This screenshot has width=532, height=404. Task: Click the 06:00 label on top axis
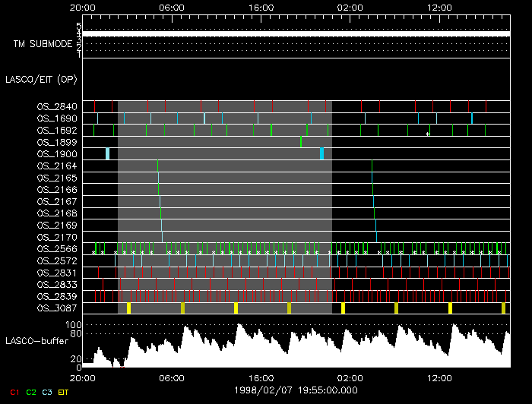tap(172, 8)
